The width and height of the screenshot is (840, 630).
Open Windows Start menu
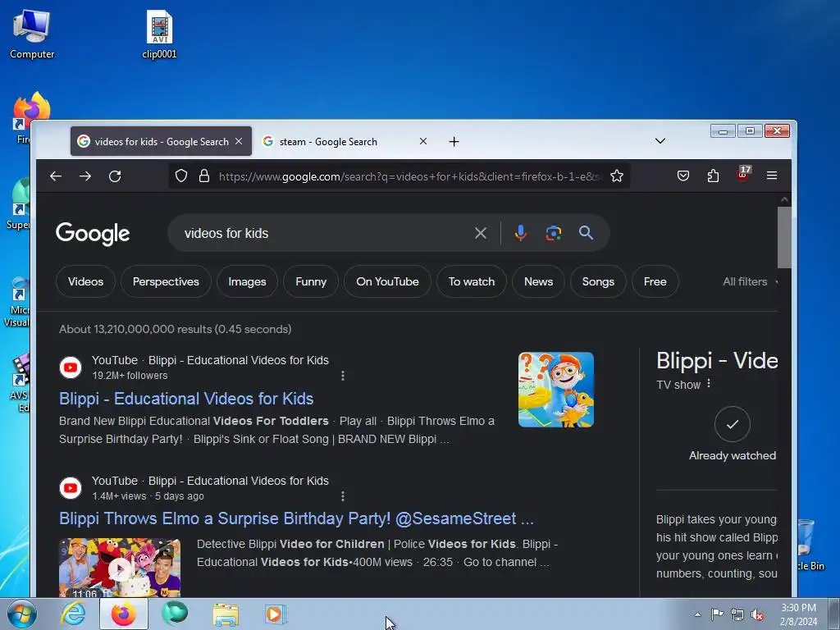point(22,614)
